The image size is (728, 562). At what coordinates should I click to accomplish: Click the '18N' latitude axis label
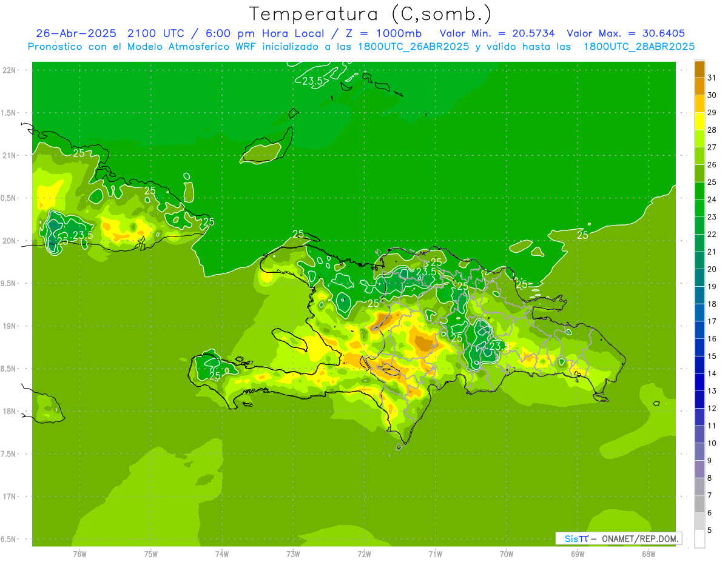tap(8, 411)
